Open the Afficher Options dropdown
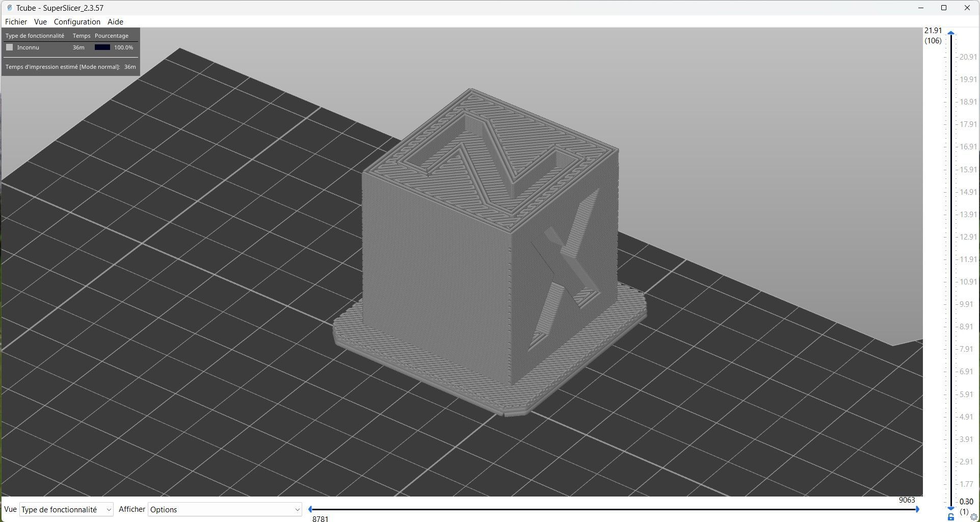Image resolution: width=980 pixels, height=522 pixels. pyautogui.click(x=225, y=509)
